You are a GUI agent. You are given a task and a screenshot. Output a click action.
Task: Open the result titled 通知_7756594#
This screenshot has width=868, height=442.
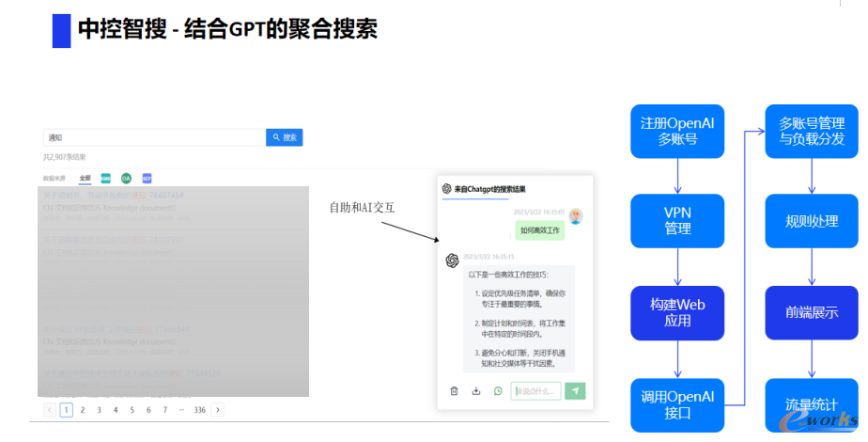[x=116, y=329]
